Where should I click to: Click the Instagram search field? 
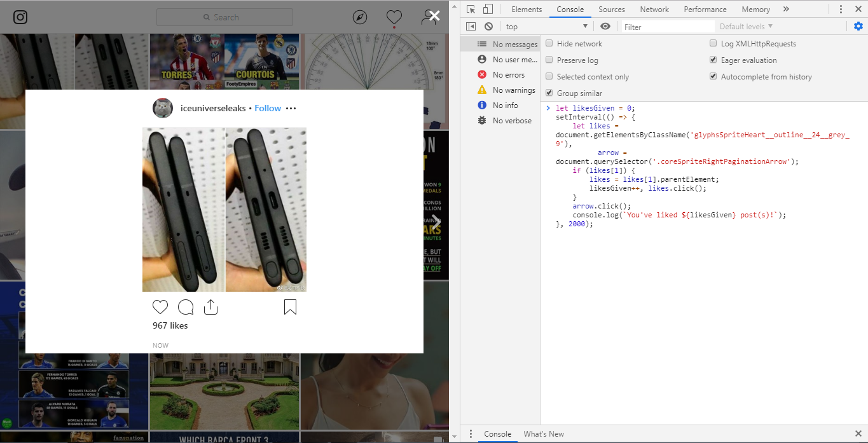coord(224,17)
